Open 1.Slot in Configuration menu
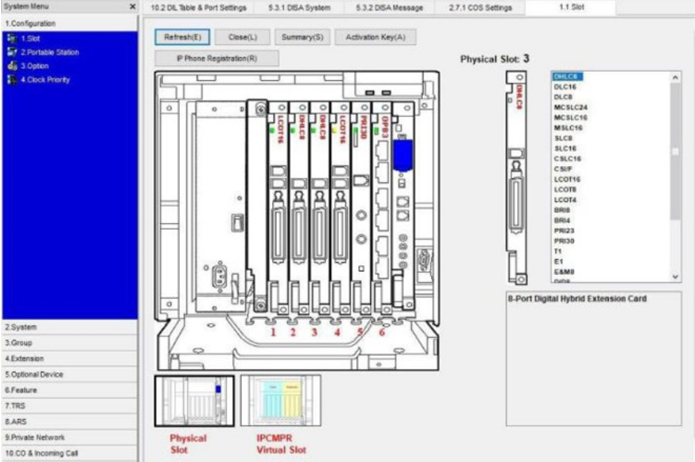695x462 pixels. [x=30, y=39]
